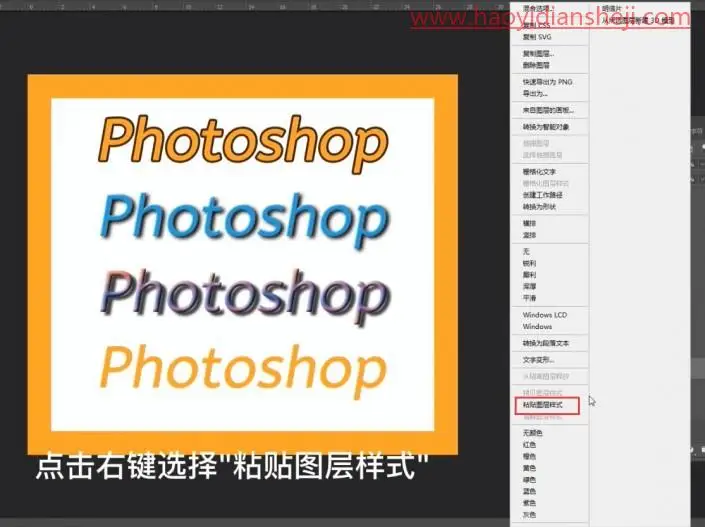Screen dimensions: 705x527
Task: Set anti-aliasing to 无
Action: [526, 252]
